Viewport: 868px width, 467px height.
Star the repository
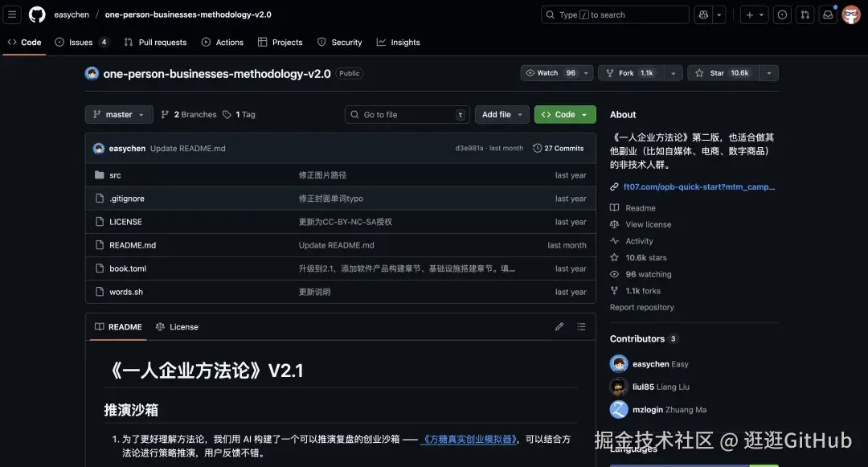pos(723,73)
